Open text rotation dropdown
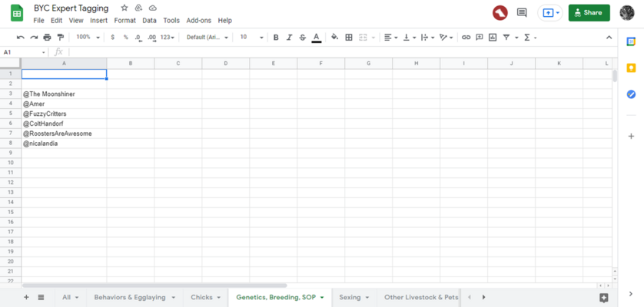Viewport: 644px width, 307px height. coord(446,38)
